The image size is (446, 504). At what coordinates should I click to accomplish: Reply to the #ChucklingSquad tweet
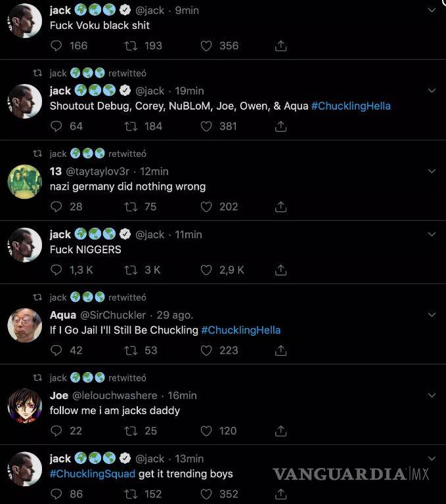(x=56, y=493)
